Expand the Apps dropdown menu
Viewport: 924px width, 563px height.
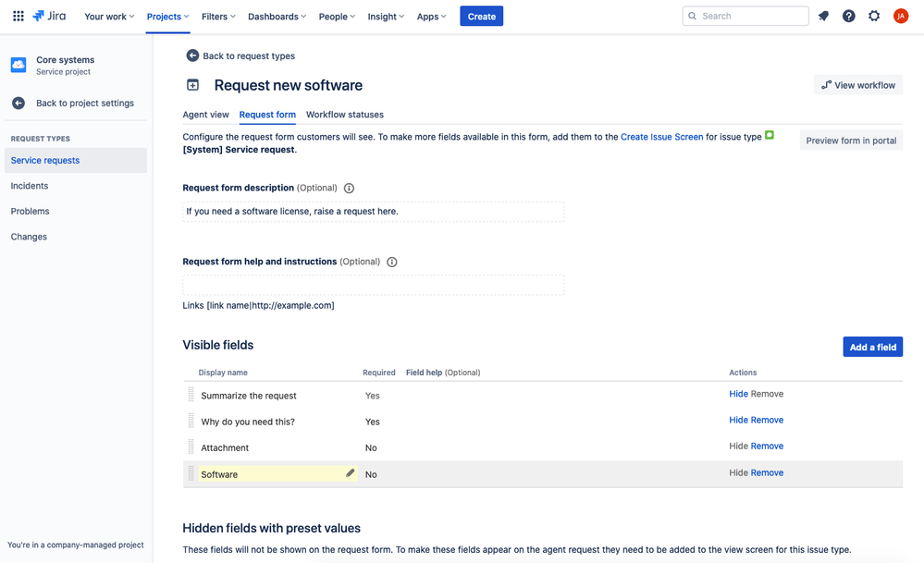431,17
